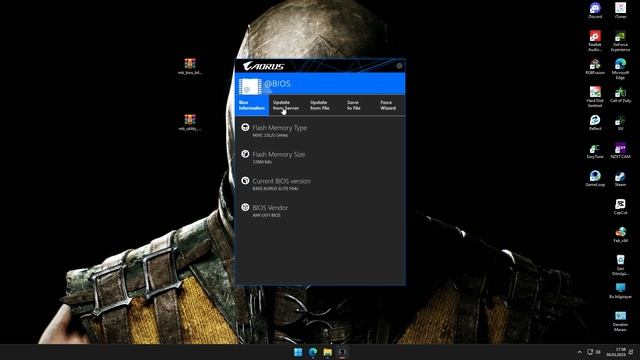Click the Current BIOS version row icon
The height and width of the screenshot is (360, 640).
(245, 180)
